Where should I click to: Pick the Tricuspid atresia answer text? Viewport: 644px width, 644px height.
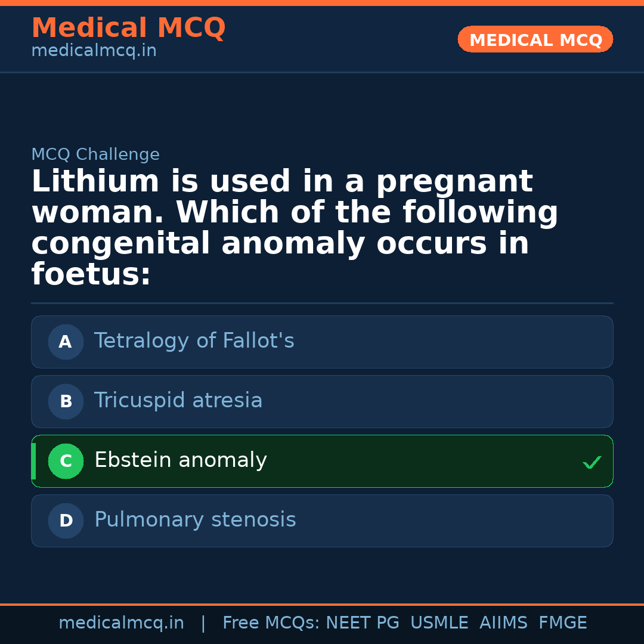tap(178, 401)
